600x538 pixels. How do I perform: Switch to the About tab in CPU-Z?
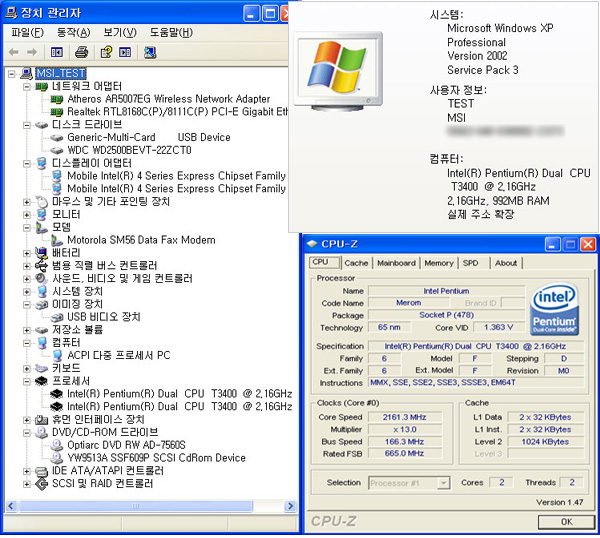click(506, 263)
